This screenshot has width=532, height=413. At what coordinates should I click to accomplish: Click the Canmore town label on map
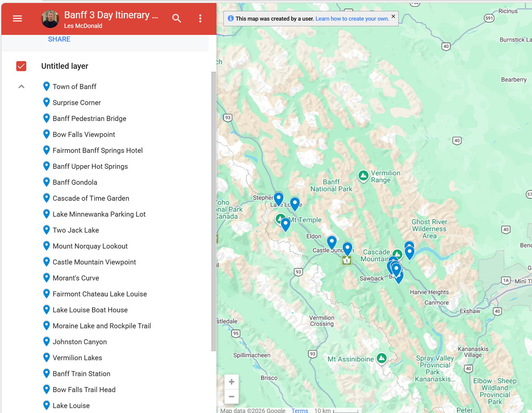(437, 303)
